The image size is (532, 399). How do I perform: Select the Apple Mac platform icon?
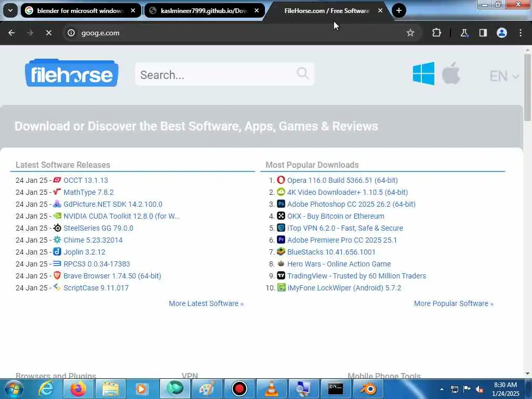coord(451,73)
